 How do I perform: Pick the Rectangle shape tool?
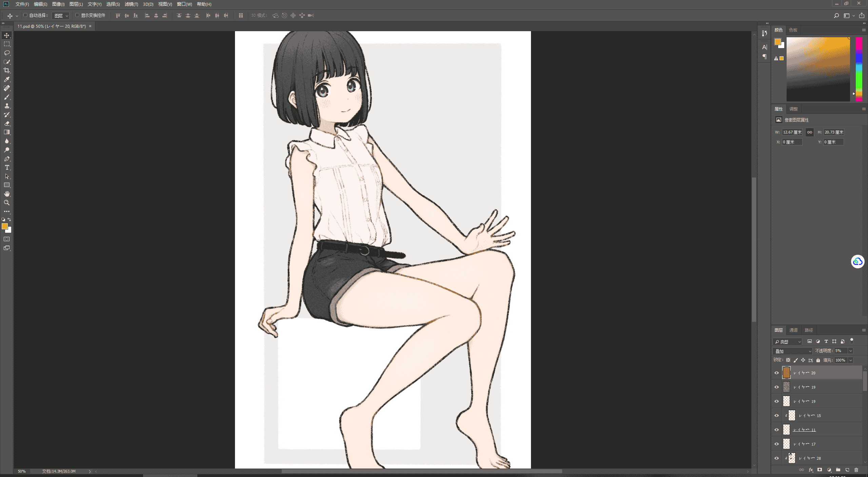coord(7,185)
